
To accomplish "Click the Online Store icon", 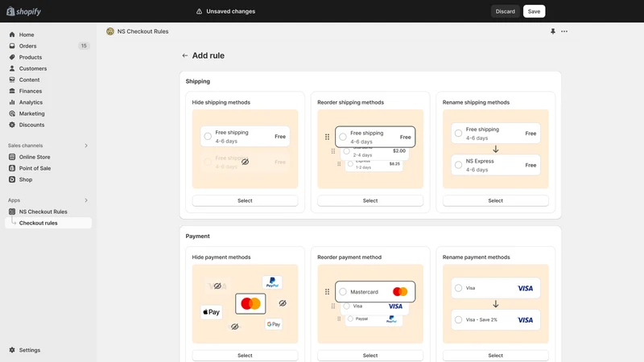I will pyautogui.click(x=12, y=157).
